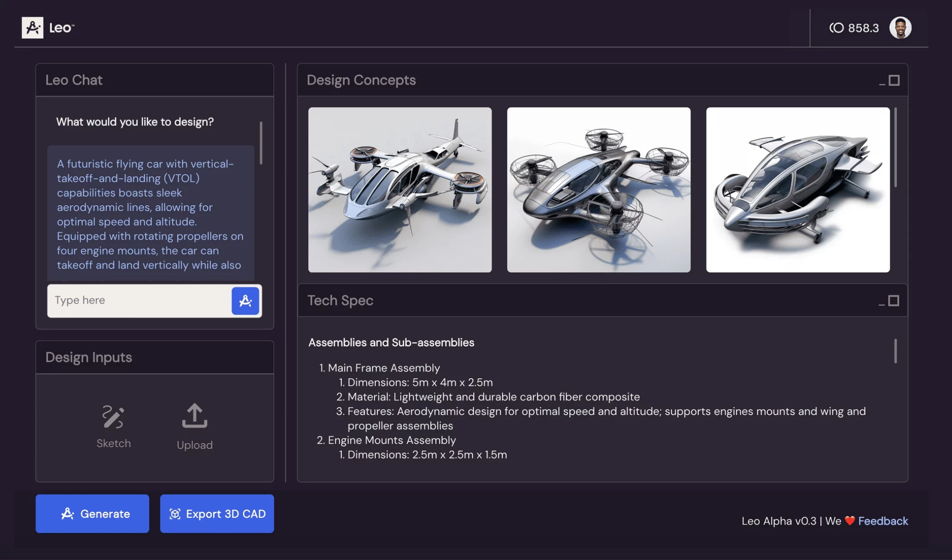
Task: Click the credits icon next to 858.3
Action: coord(836,28)
